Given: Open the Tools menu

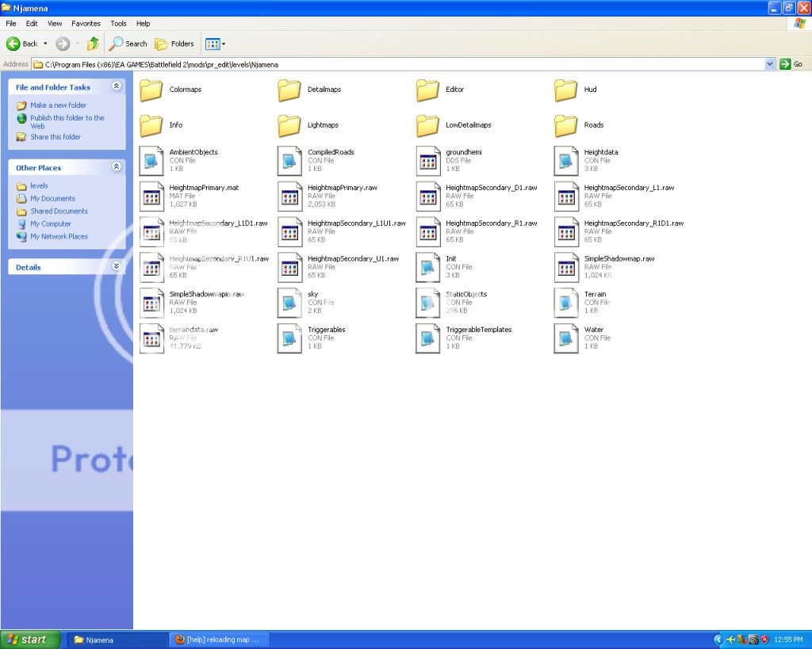Looking at the screenshot, I should pyautogui.click(x=118, y=24).
